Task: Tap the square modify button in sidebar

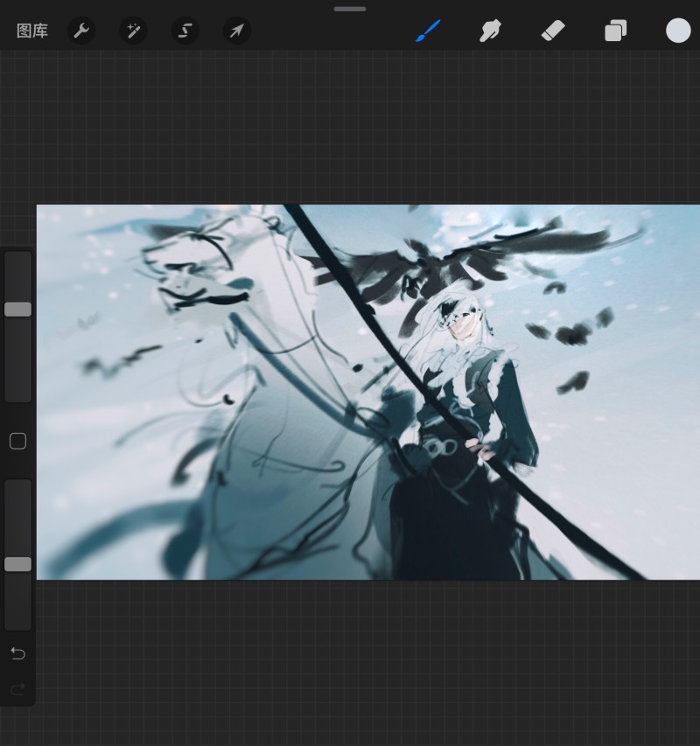Action: [x=18, y=441]
